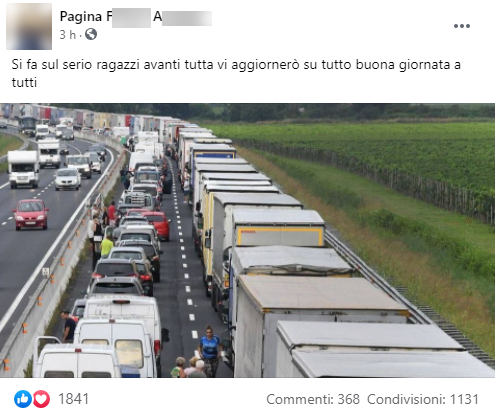495x415 pixels.
Task: Open the page name starting with Pagina
Action: (x=136, y=17)
